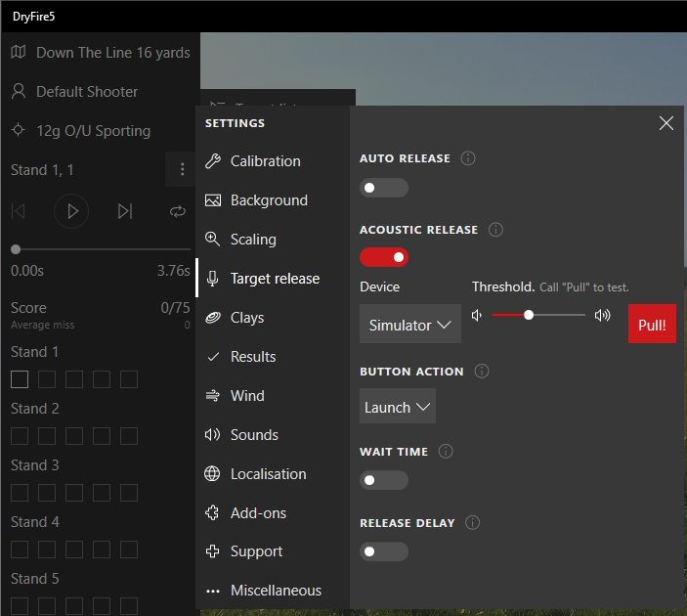The width and height of the screenshot is (687, 616).
Task: Open the Device Simulator dropdown
Action: coord(409,325)
